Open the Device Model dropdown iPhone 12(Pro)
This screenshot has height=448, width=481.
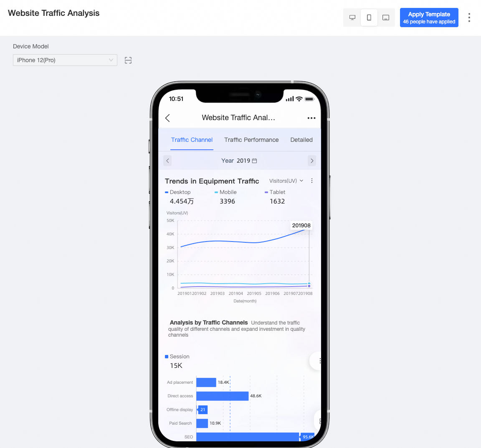[x=65, y=60]
